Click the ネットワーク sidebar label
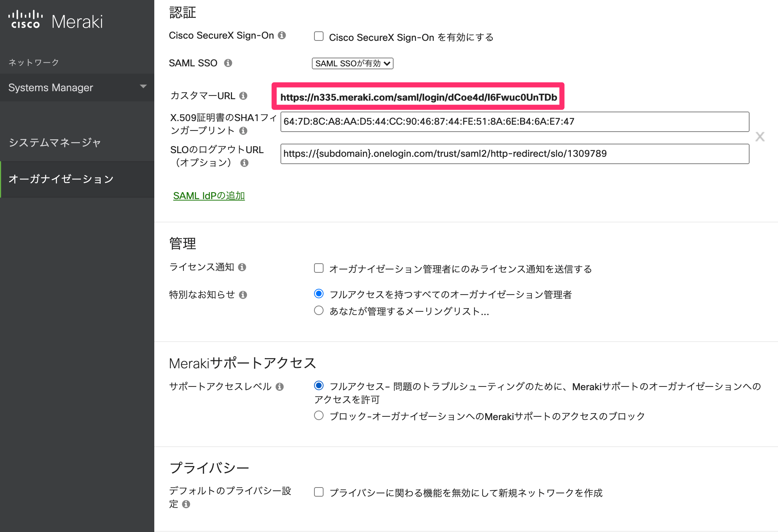This screenshot has height=532, width=778. tap(34, 62)
